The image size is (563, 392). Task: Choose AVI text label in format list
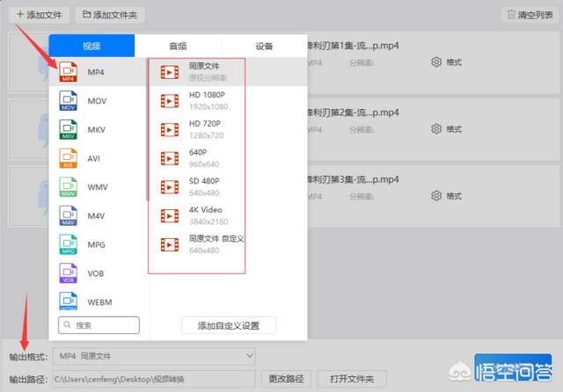(94, 158)
